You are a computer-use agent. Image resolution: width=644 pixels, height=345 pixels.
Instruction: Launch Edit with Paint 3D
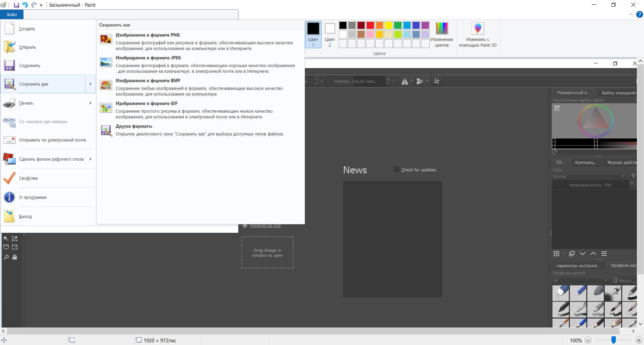tap(478, 35)
